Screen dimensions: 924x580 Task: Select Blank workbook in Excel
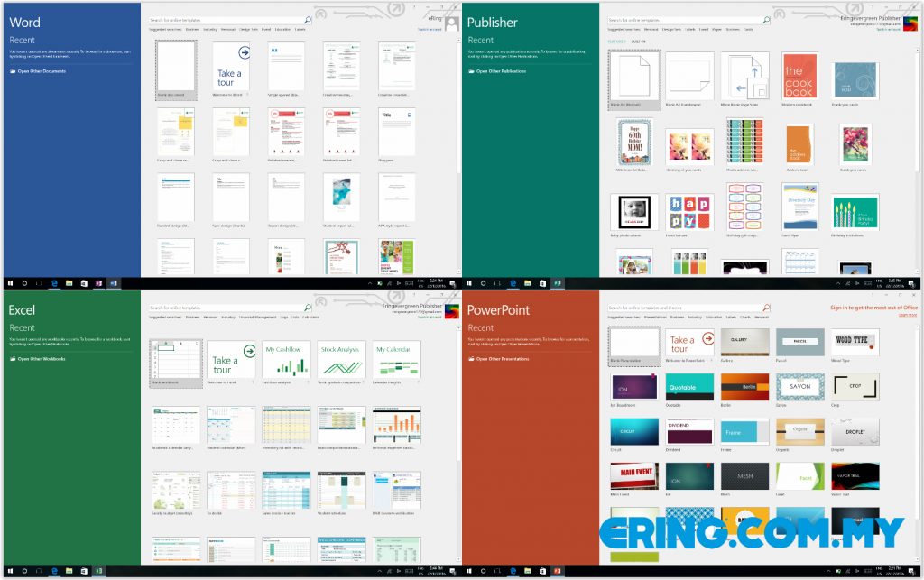pyautogui.click(x=176, y=364)
